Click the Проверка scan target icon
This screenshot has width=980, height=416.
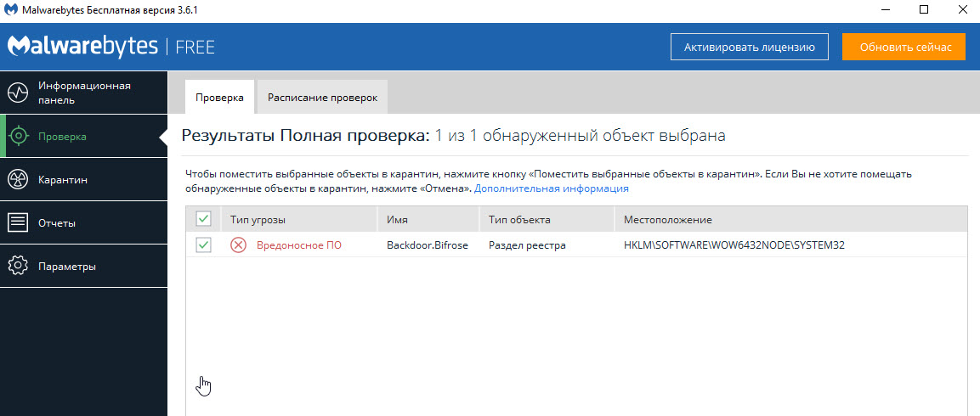pyautogui.click(x=18, y=136)
